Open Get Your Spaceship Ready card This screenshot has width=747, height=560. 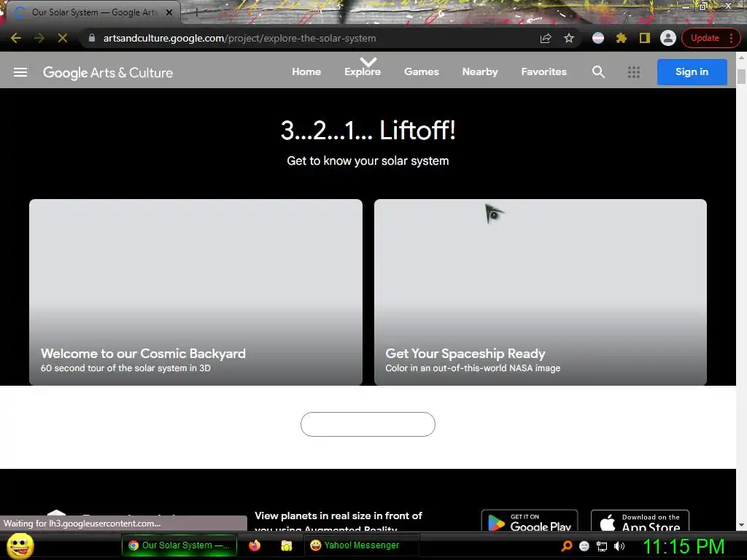541,292
